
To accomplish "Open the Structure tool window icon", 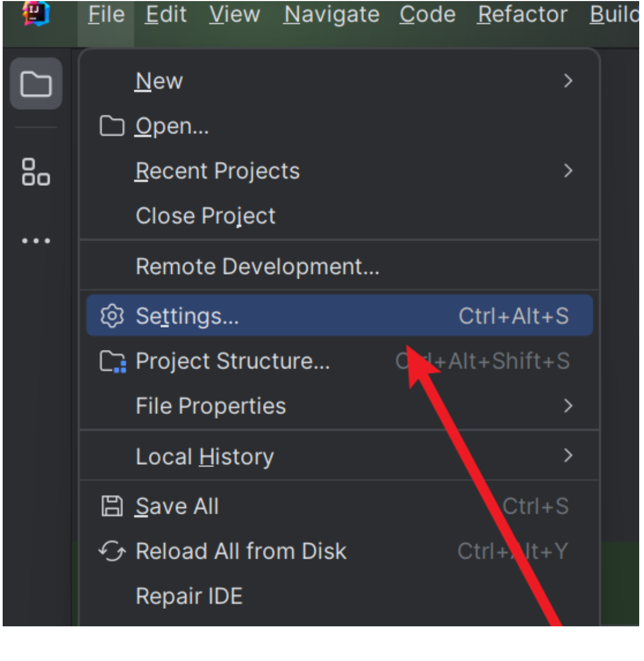I will coord(36,172).
